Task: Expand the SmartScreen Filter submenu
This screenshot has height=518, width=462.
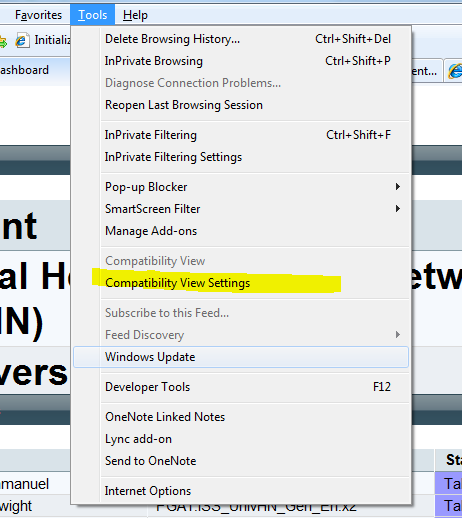Action: (241, 209)
